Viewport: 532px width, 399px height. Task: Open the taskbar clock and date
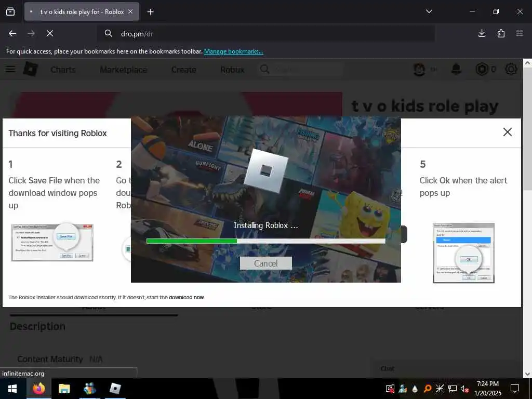[487, 389]
